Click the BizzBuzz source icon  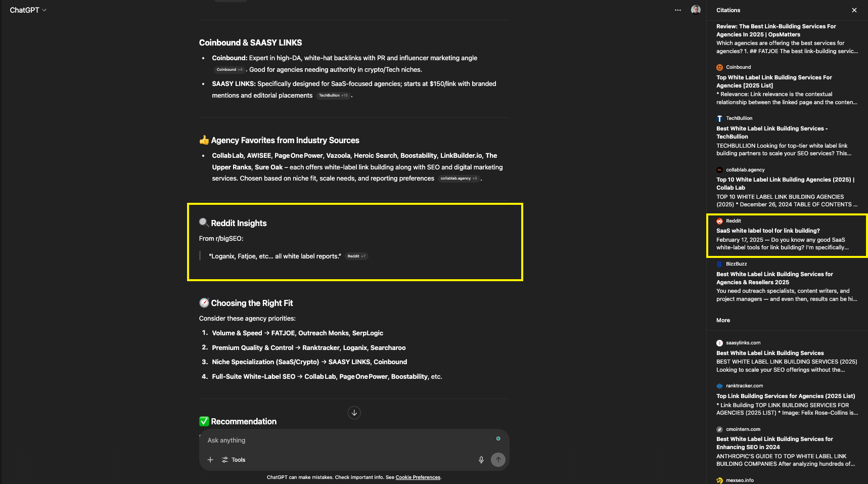pos(719,263)
